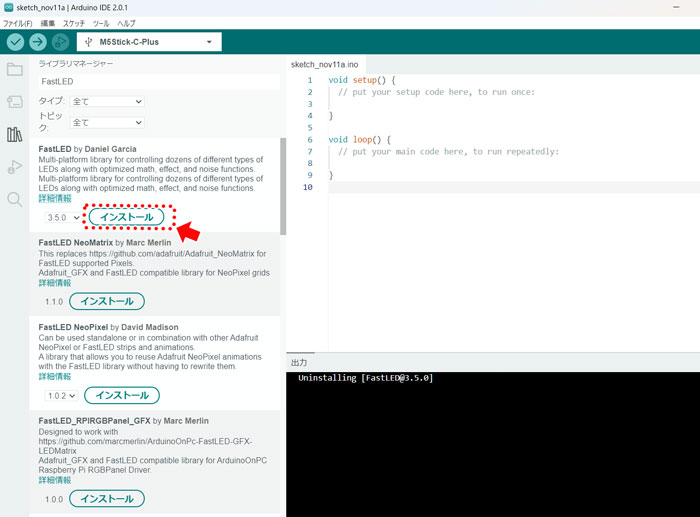This screenshot has width=700, height=517.
Task: Click the 'FastLED NeoPixel by David Madison' title
Action: pos(108,327)
